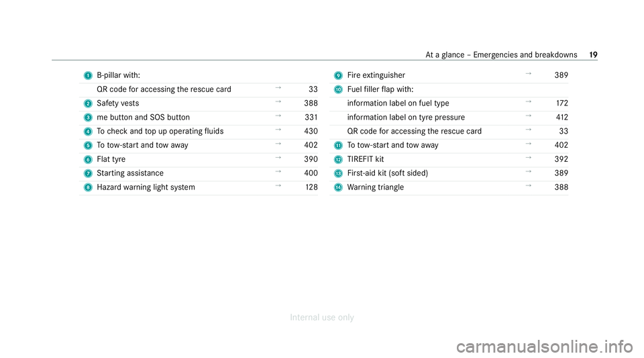Select number 10 circle for Fuel filler flap
This screenshot has height=358, width=644.
pos(338,89)
